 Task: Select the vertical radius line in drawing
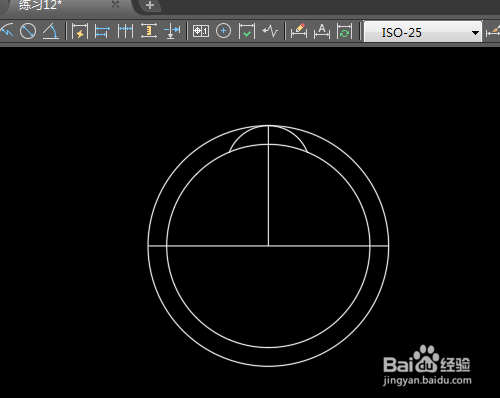(x=268, y=186)
